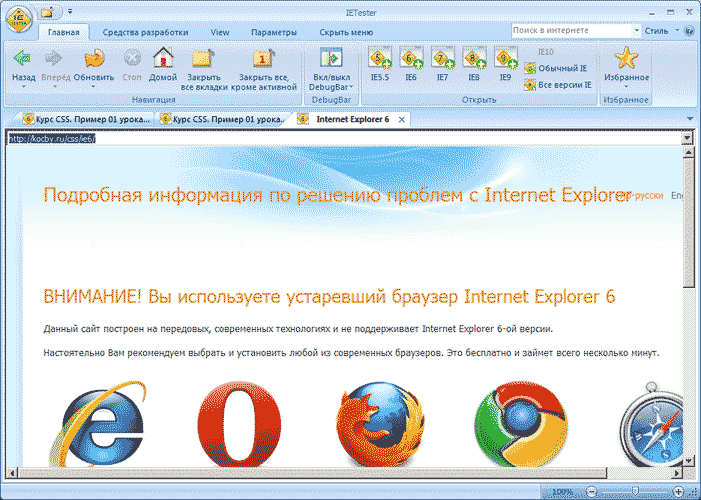This screenshot has width=701, height=500.
Task: Open the tab list dropdown arrow
Action: pyautogui.click(x=690, y=119)
